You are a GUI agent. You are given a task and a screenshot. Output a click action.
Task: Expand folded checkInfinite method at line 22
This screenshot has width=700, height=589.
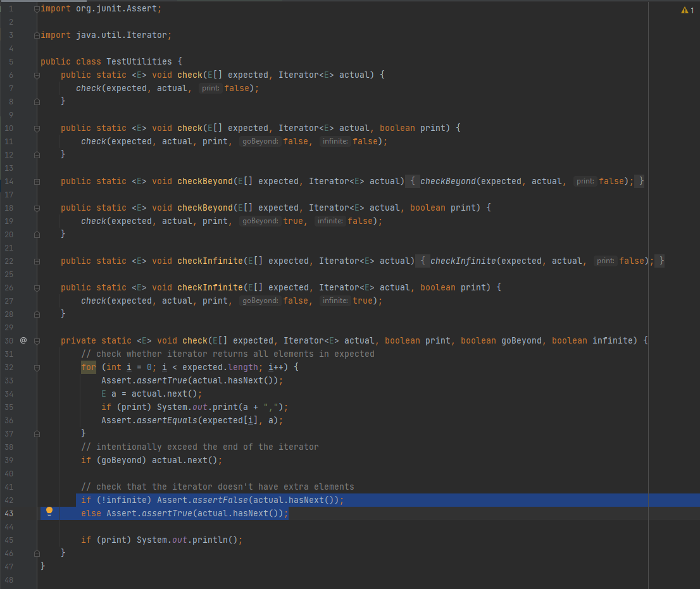tap(37, 261)
